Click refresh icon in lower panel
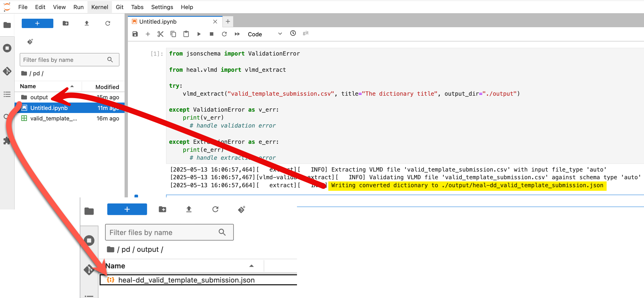This screenshot has height=298, width=644. click(215, 209)
